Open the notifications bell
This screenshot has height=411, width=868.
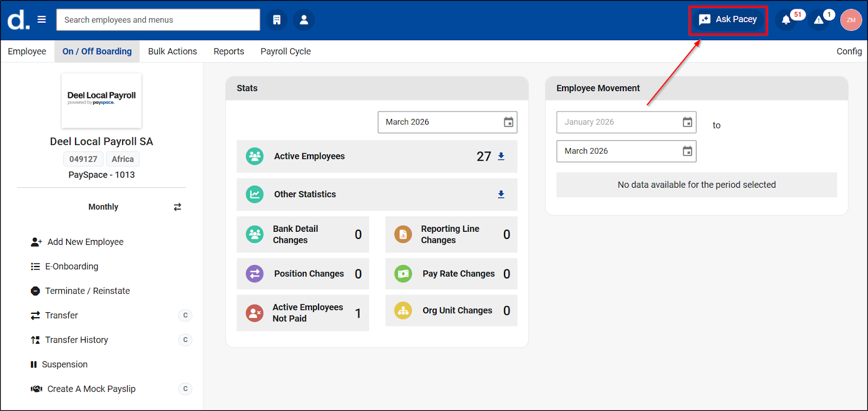[x=786, y=20]
